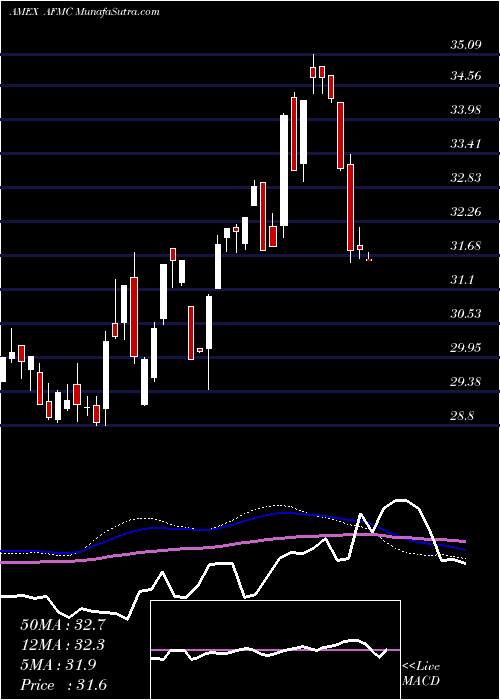
Task: Click inside the Live MACD inset chart
Action: pyautogui.click(x=275, y=650)
